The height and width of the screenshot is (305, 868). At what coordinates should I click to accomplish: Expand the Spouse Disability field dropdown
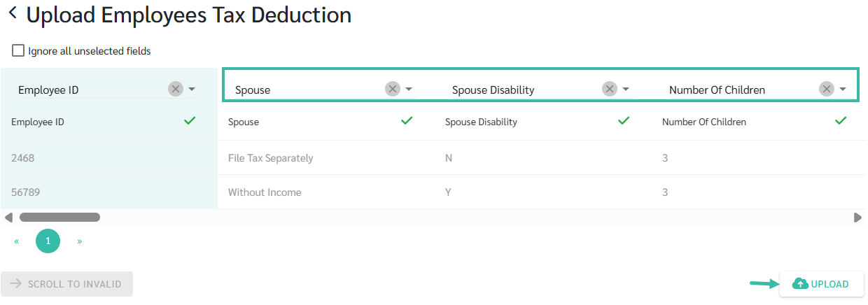[x=626, y=89]
